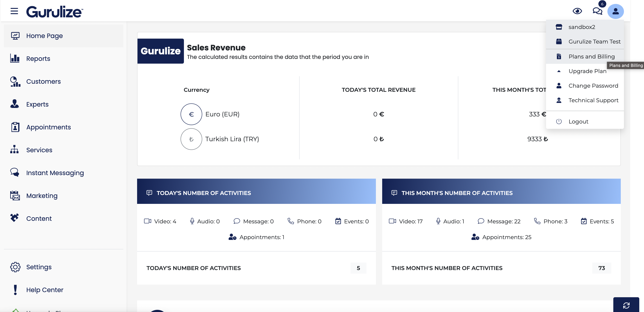Open the hamburger sidebar menu
The width and height of the screenshot is (644, 312).
pyautogui.click(x=14, y=11)
